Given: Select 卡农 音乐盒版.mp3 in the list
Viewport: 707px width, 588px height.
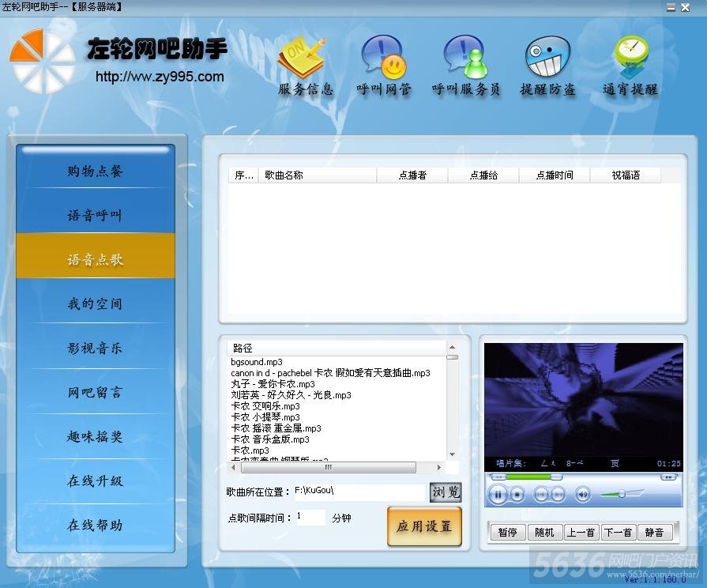Looking at the screenshot, I should (x=270, y=439).
